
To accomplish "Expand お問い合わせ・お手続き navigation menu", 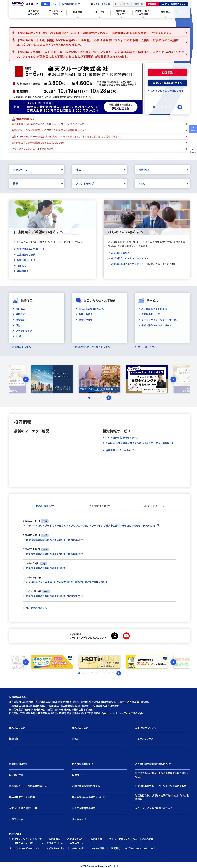I will [x=143, y=13].
